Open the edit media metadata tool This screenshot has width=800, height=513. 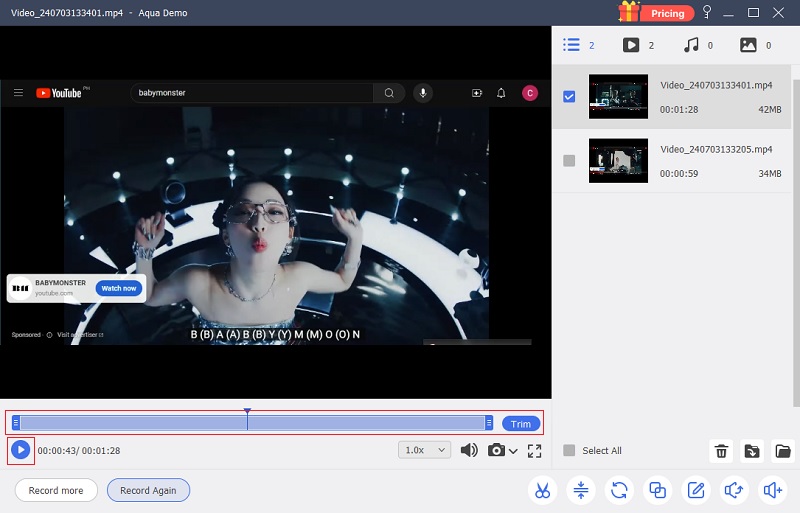click(695, 490)
